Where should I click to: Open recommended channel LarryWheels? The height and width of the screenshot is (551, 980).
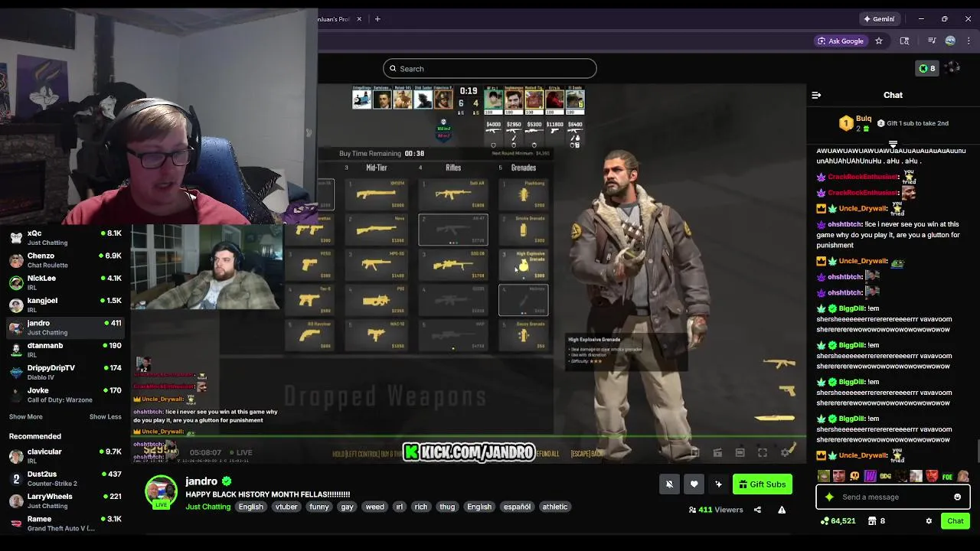click(65, 500)
